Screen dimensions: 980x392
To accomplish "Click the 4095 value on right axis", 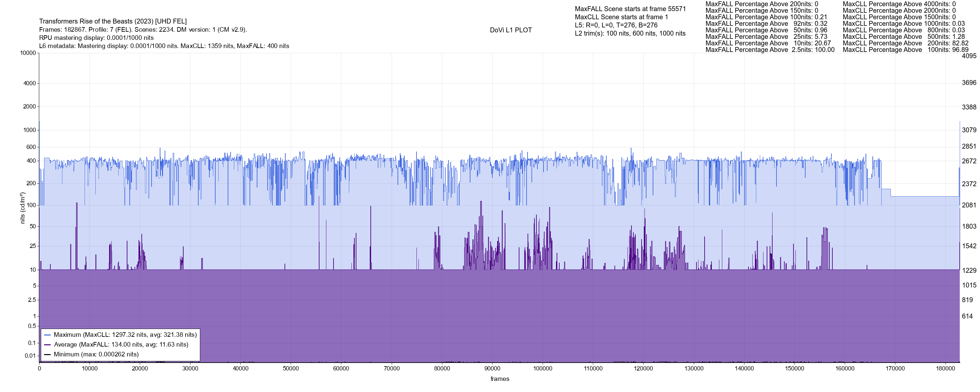I will (969, 56).
